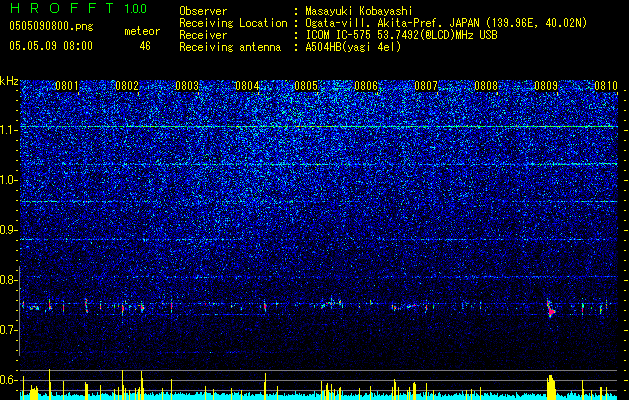The height and width of the screenshot is (400, 629).
Task: Select the meteor count value 46
Action: (145, 46)
